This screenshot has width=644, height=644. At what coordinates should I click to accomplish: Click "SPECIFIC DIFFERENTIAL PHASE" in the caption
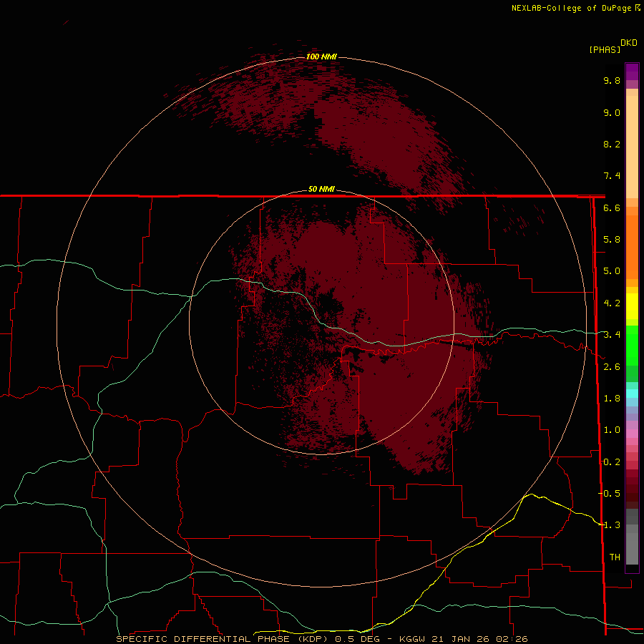204,639
